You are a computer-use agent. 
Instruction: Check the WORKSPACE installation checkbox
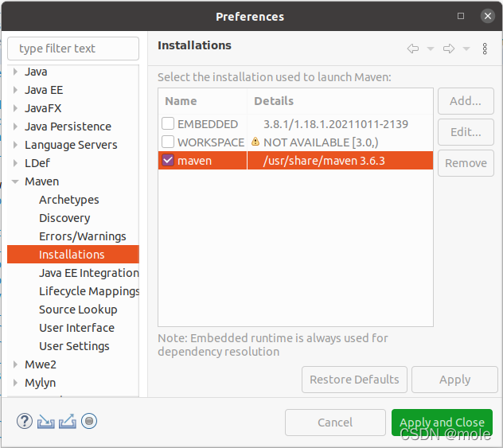168,142
